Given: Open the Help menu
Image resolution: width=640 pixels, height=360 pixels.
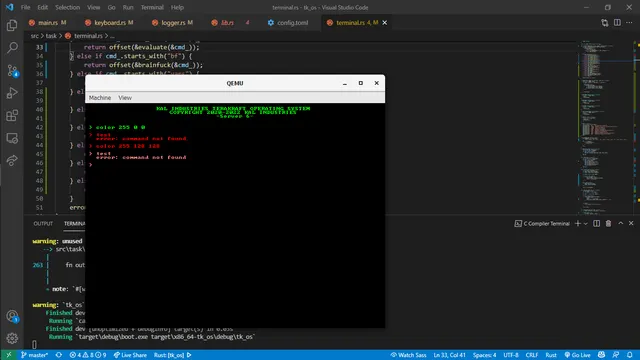Looking at the screenshot, I should 177,7.
